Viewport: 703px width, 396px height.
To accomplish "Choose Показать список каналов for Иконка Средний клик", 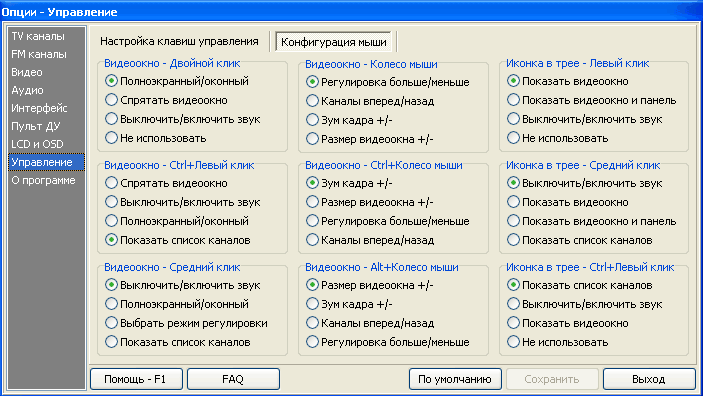I will click(580, 240).
